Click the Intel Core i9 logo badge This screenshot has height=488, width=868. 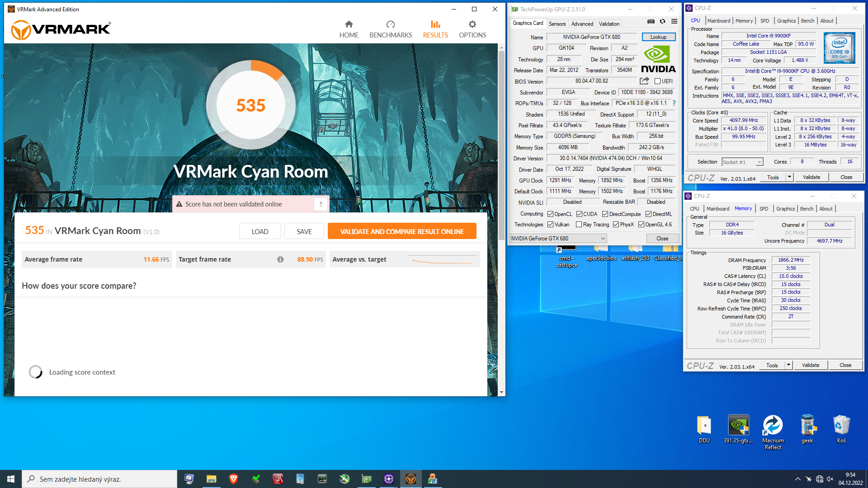(x=840, y=48)
